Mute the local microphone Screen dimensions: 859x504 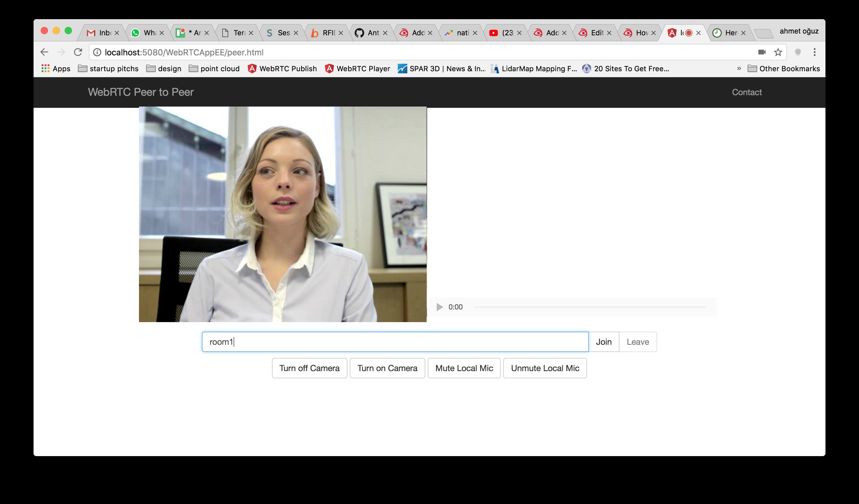[464, 368]
